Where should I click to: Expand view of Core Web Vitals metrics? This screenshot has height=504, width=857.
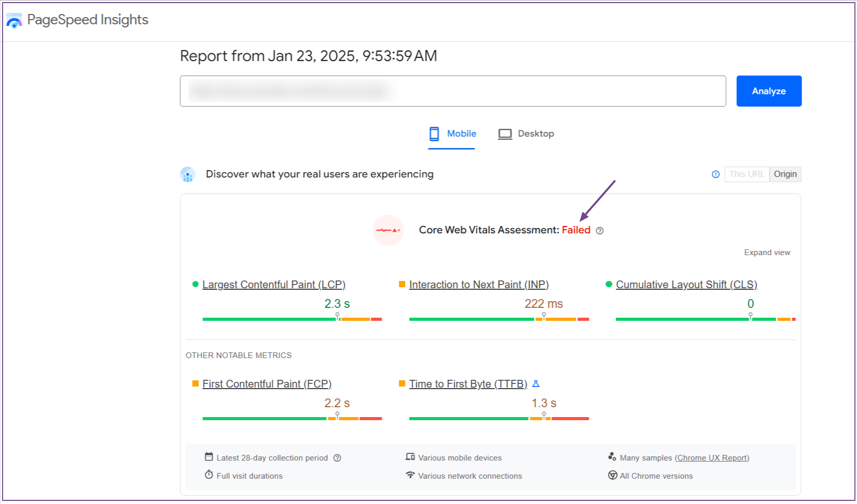coord(767,253)
